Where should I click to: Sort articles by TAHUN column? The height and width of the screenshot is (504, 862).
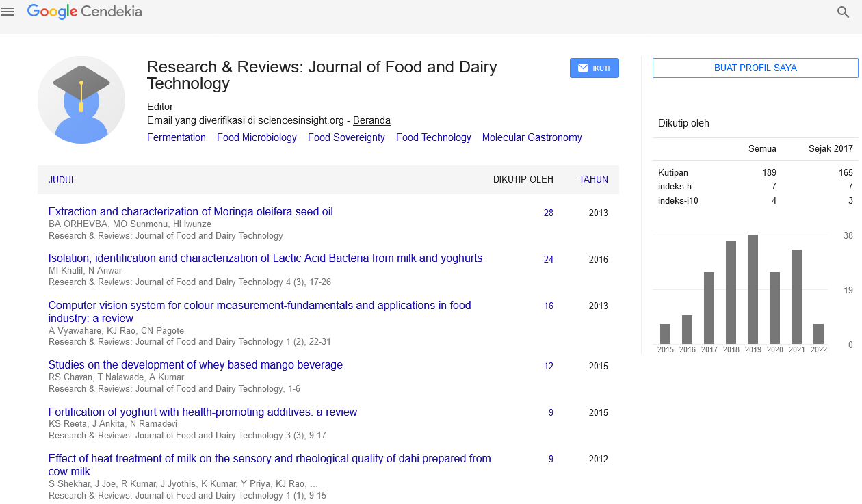[593, 180]
